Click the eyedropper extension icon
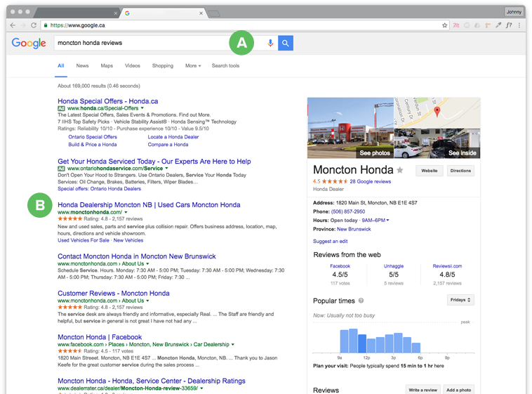532x394 pixels. pos(498,25)
